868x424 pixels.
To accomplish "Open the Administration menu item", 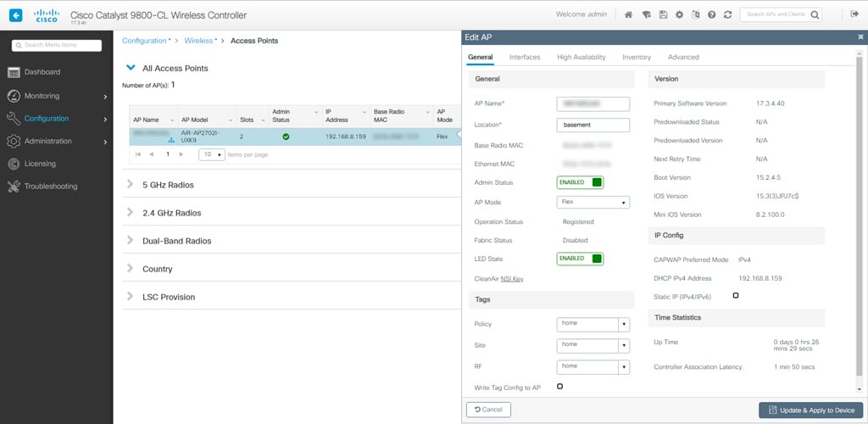I will [x=57, y=141].
